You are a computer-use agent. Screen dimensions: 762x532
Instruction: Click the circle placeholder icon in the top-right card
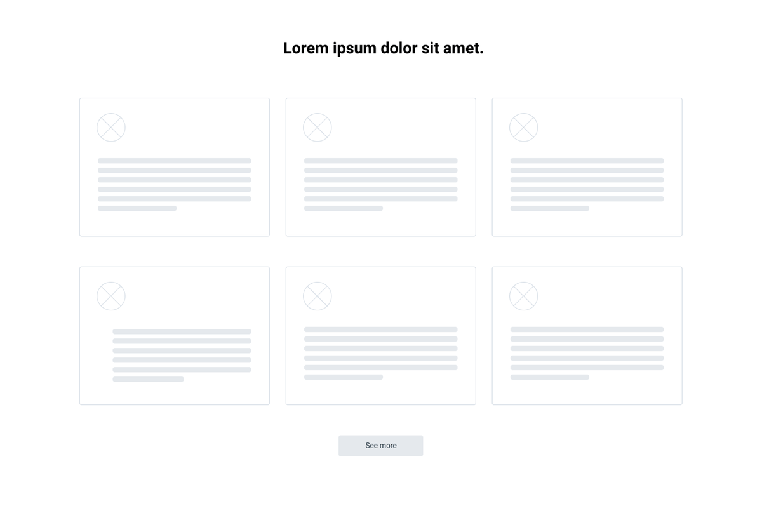524,128
